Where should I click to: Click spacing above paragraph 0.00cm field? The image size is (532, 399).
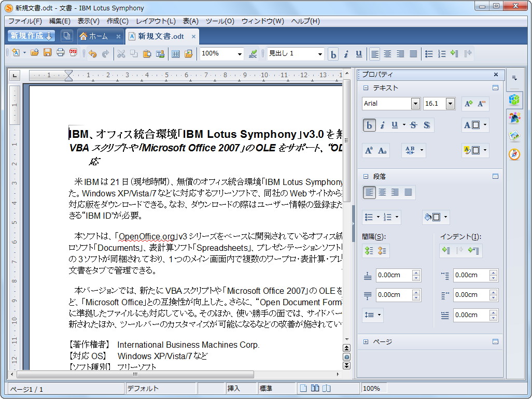pos(394,276)
